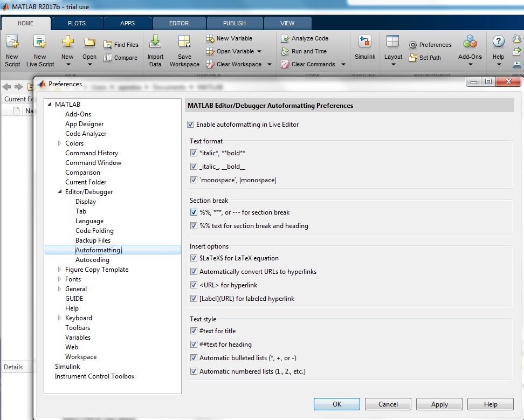Select Command Window in preferences tree
This screenshot has width=524, height=420.
click(x=93, y=163)
